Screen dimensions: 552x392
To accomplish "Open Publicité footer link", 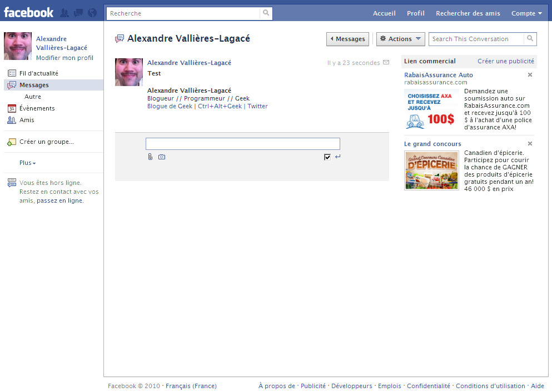I will pyautogui.click(x=313, y=386).
